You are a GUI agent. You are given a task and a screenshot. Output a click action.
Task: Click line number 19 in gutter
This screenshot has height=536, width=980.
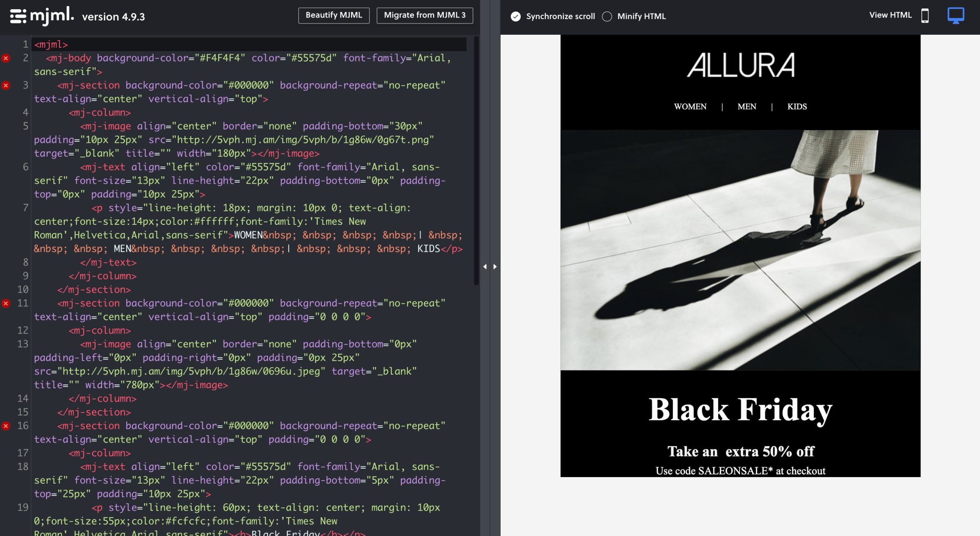pos(23,507)
